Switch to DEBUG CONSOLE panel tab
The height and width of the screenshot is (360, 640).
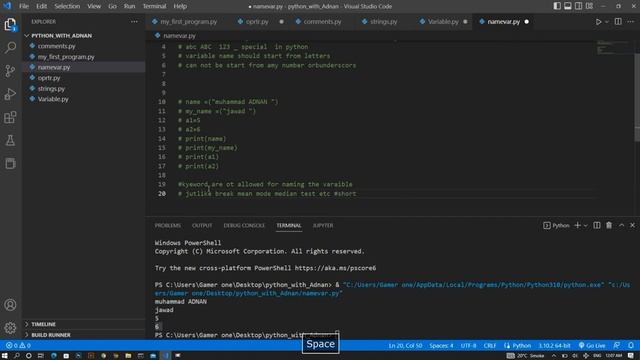click(244, 225)
